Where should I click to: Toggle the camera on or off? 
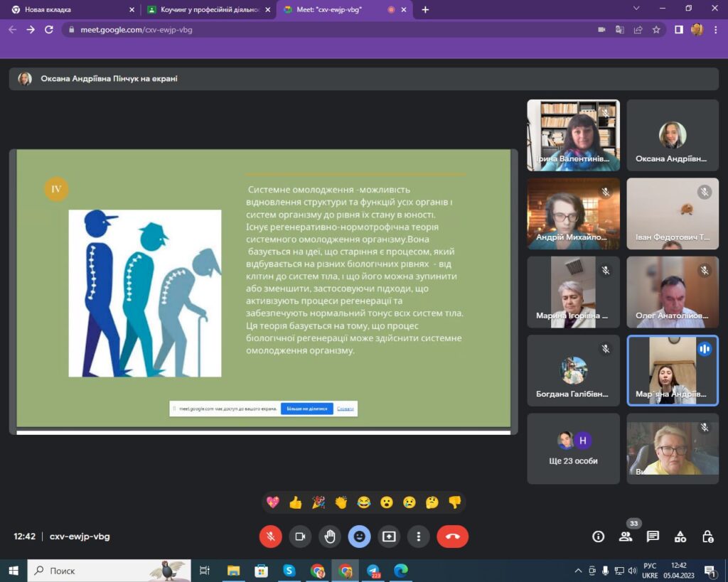click(x=300, y=537)
